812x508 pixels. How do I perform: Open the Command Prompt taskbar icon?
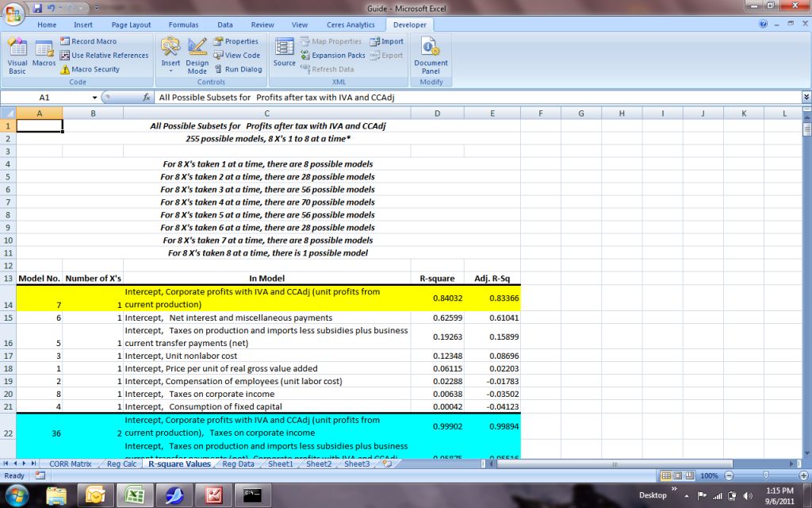click(x=253, y=495)
